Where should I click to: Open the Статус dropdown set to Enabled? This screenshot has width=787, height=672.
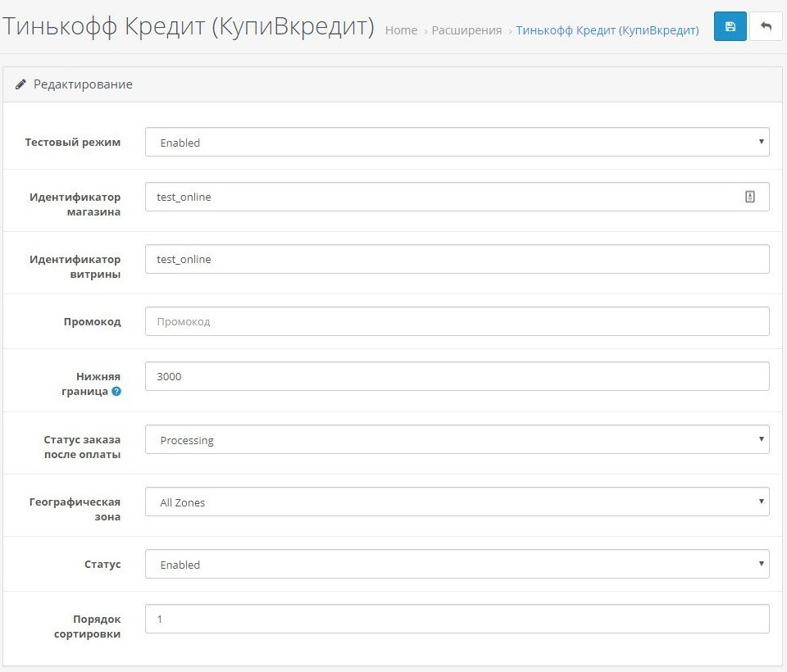click(x=457, y=564)
